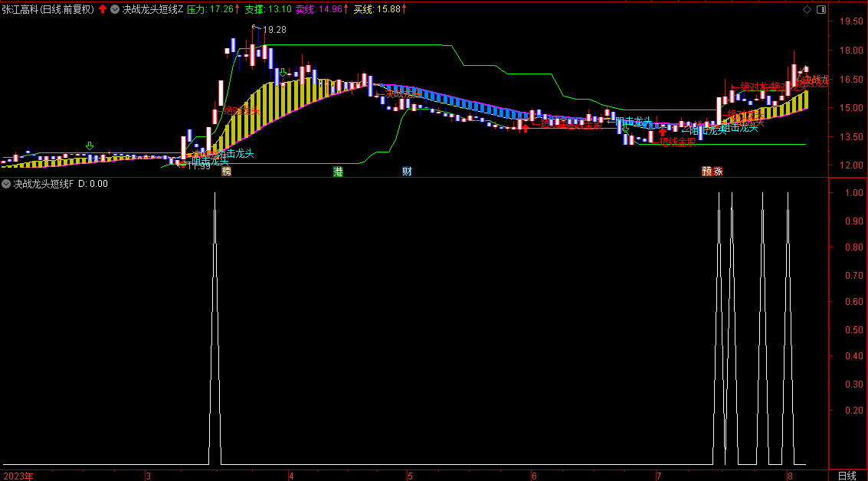Open the dropdown beside 决战龙头短线F sub-indicator

(6, 184)
